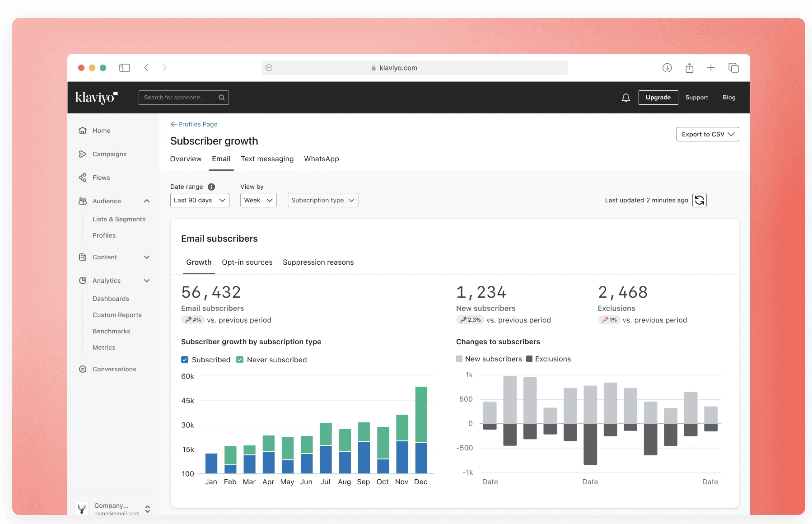
Task: Open the Week view-by dropdown
Action: click(x=258, y=200)
